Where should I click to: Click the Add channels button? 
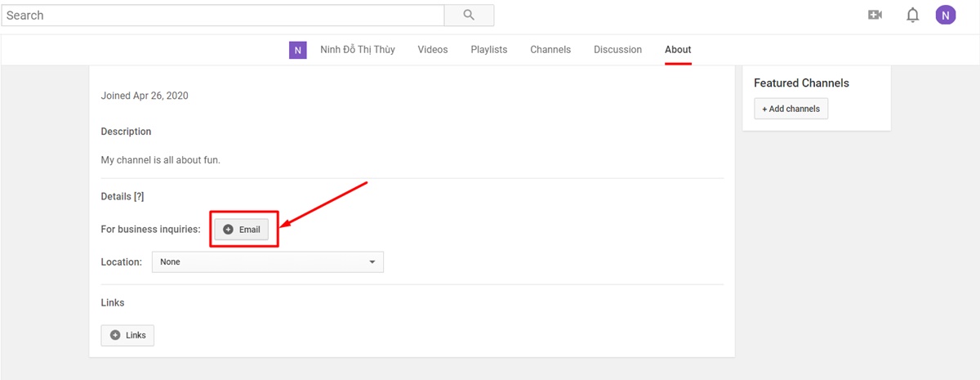click(x=791, y=109)
